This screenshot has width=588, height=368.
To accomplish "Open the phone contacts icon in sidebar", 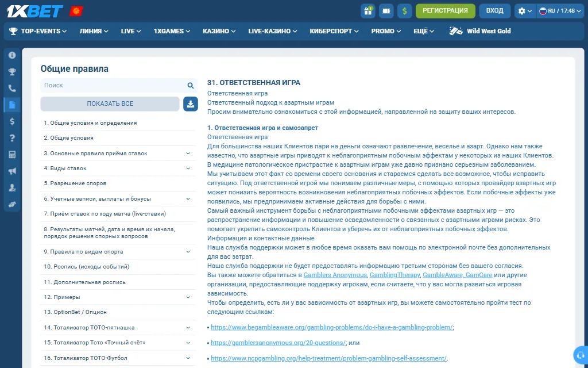I will 12,88.
